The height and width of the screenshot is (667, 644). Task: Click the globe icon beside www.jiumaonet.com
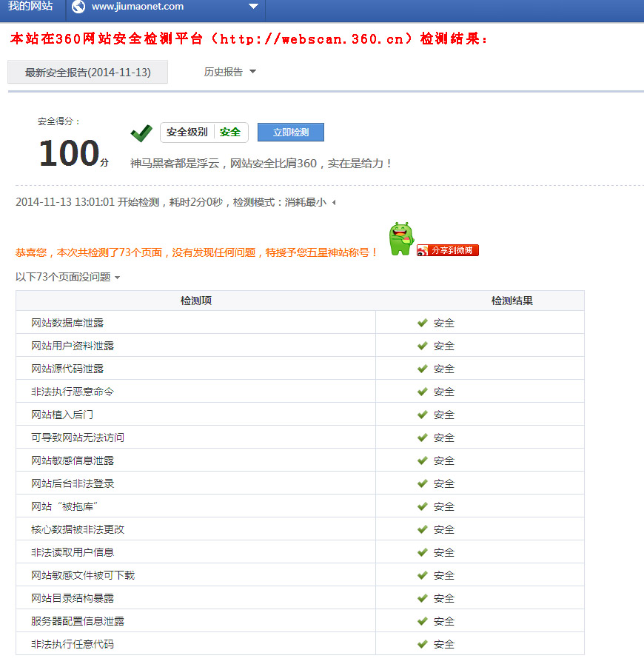coord(78,7)
